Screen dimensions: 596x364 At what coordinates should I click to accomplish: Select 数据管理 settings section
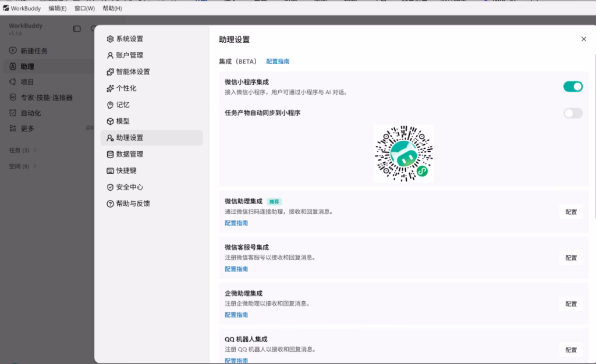pos(152,154)
